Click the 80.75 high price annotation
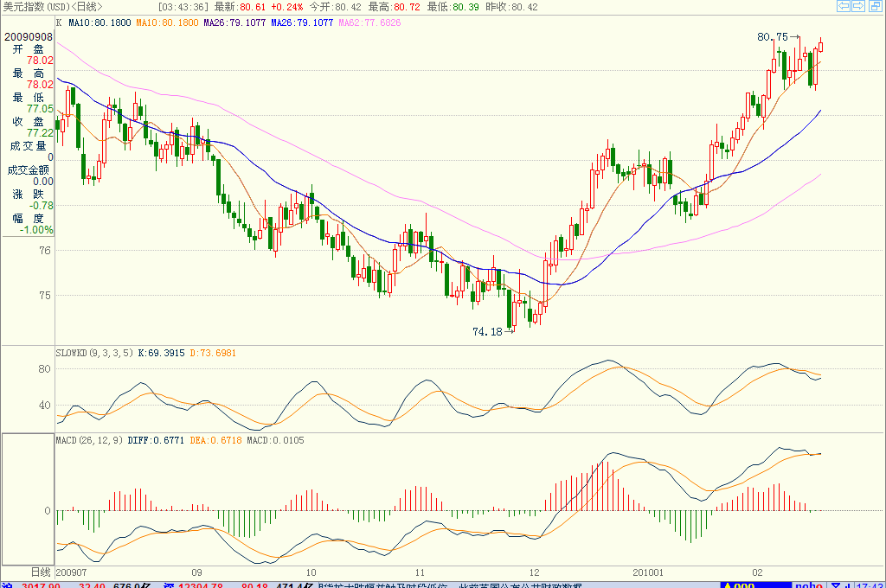The width and height of the screenshot is (886, 588). [773, 36]
